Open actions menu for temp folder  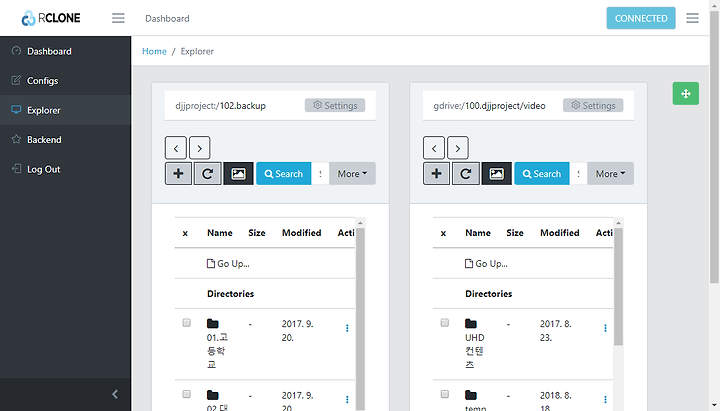tap(605, 399)
